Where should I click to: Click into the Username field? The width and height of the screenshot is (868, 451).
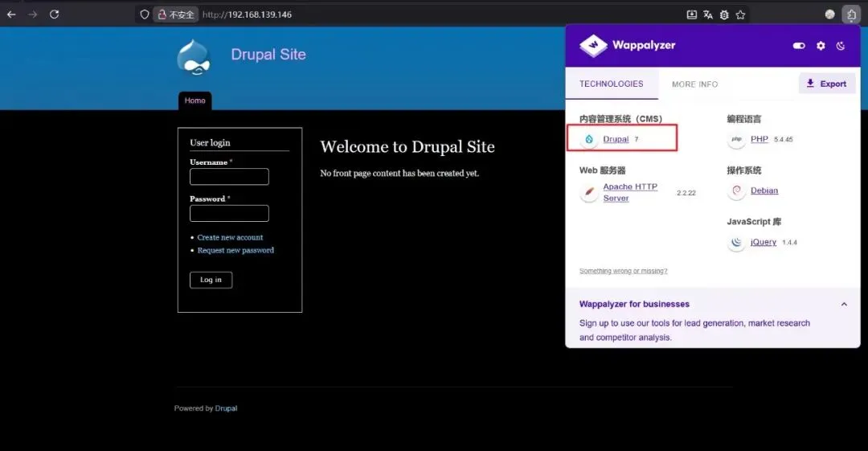click(x=229, y=177)
